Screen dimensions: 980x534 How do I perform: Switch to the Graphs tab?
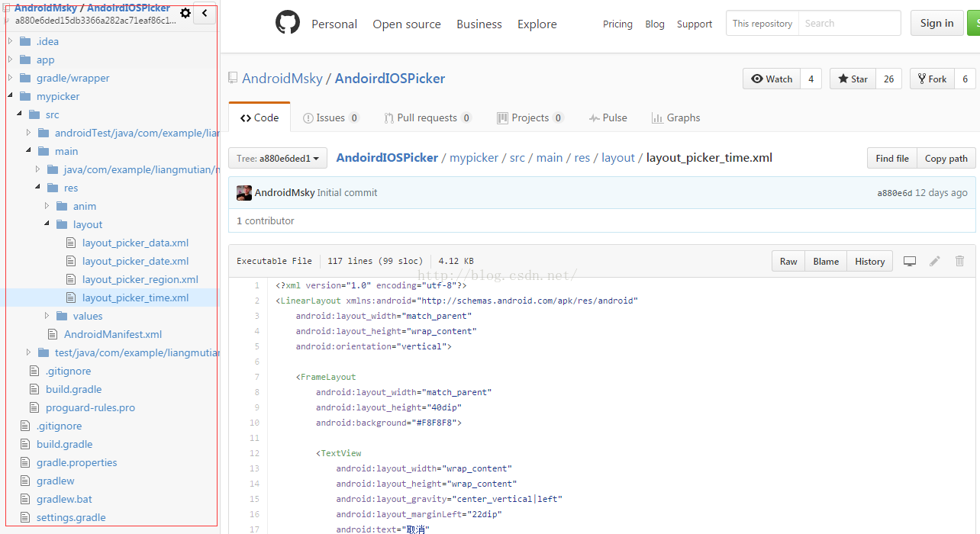675,117
